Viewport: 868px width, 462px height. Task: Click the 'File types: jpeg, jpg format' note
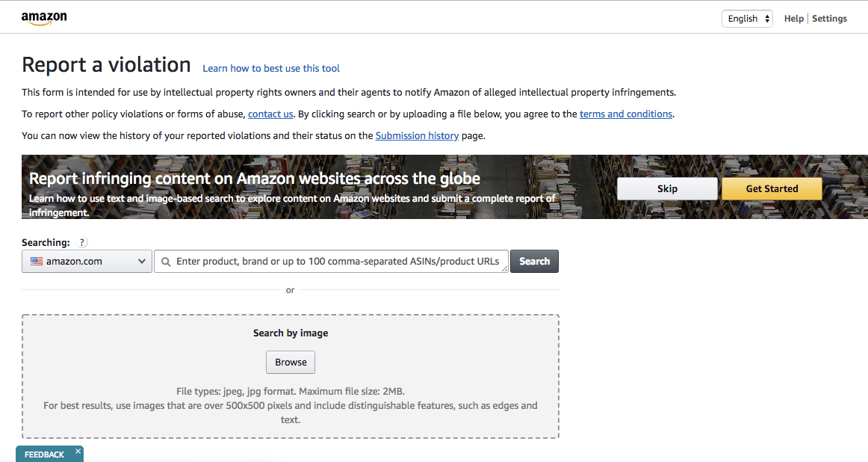click(x=291, y=391)
